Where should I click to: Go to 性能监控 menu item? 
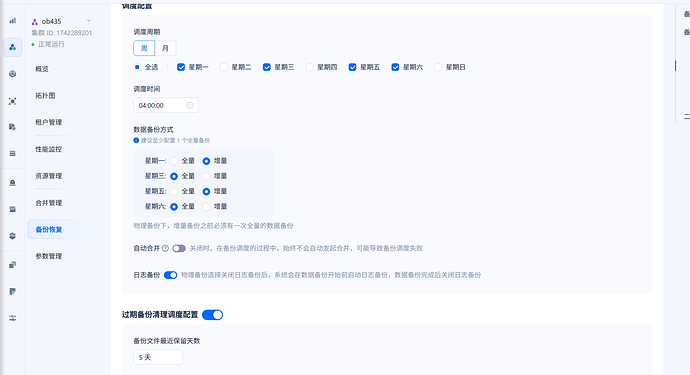48,149
